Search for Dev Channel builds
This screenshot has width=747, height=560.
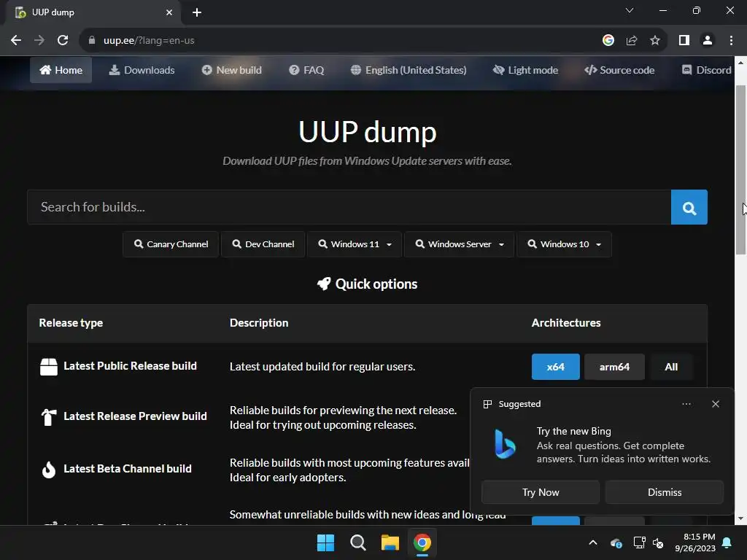tap(263, 244)
